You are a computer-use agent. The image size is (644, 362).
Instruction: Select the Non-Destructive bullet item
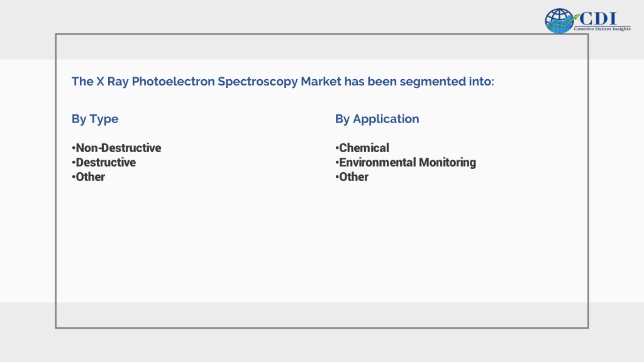(116, 148)
